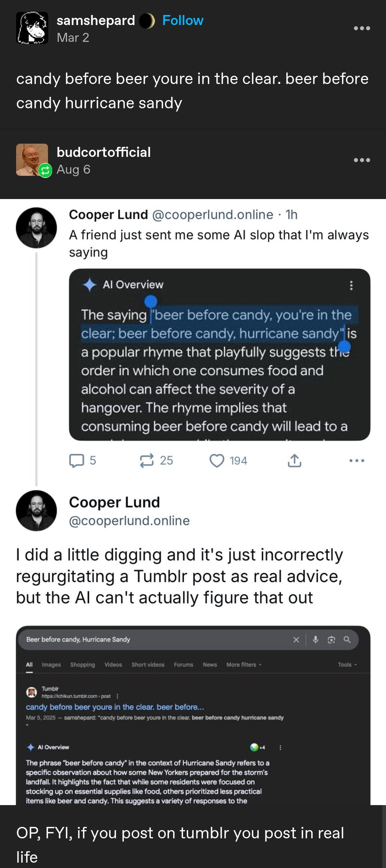Image resolution: width=386 pixels, height=868 pixels.
Task: Open AI Overview three-dot menu
Action: coord(351,285)
